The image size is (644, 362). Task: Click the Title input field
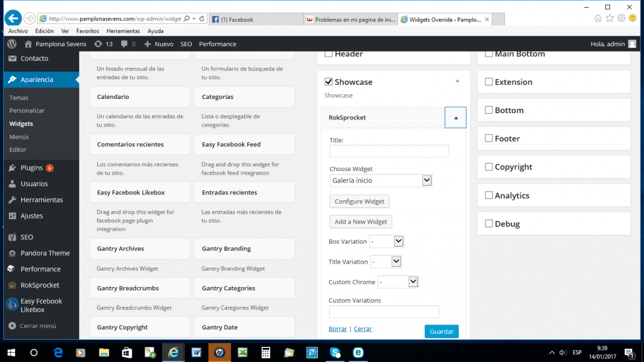point(389,151)
